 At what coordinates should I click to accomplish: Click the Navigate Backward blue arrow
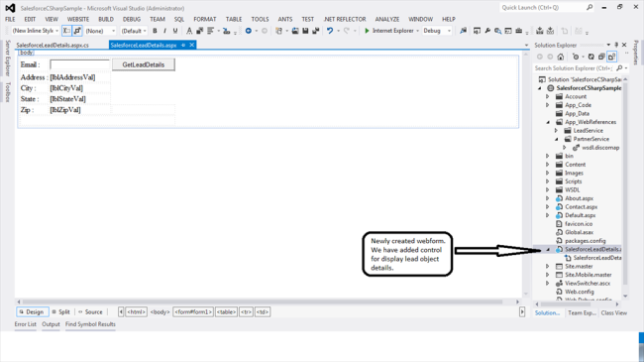(x=248, y=31)
